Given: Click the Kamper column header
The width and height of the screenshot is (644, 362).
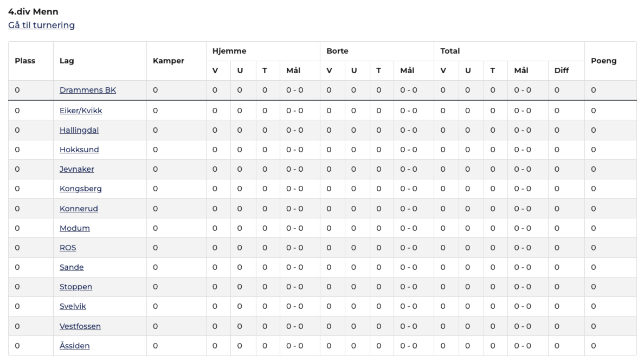Looking at the screenshot, I should 169,61.
